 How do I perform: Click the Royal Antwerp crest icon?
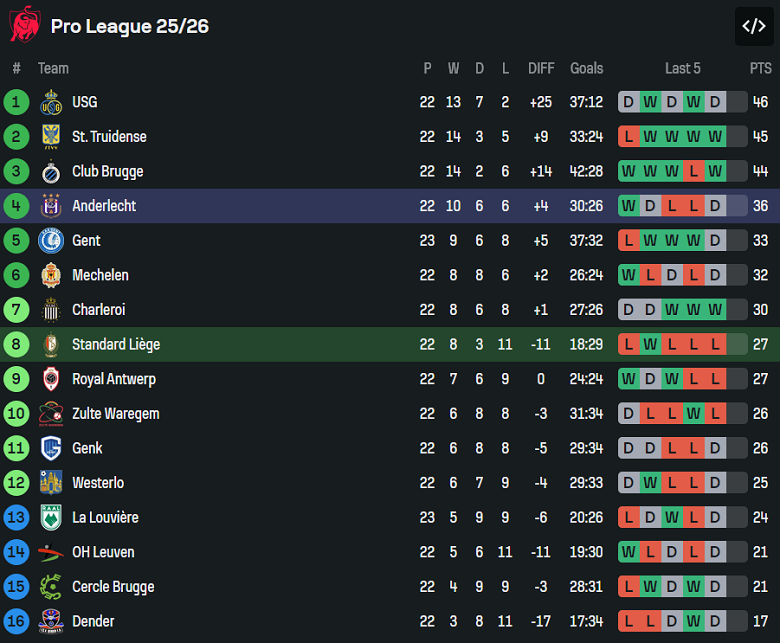[51, 379]
